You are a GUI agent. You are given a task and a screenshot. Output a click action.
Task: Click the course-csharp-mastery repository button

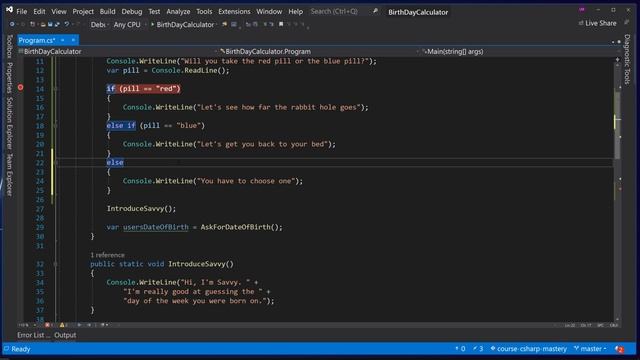(x=529, y=349)
